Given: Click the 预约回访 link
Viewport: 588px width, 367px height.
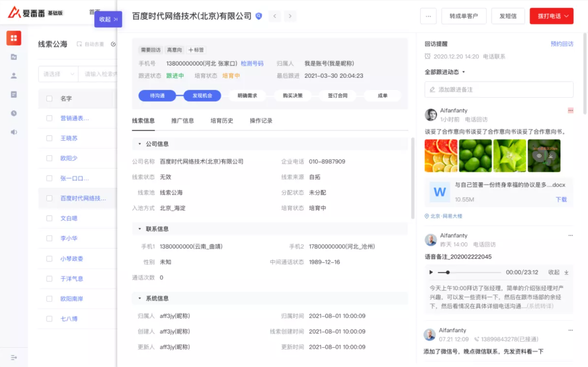Looking at the screenshot, I should coord(562,44).
